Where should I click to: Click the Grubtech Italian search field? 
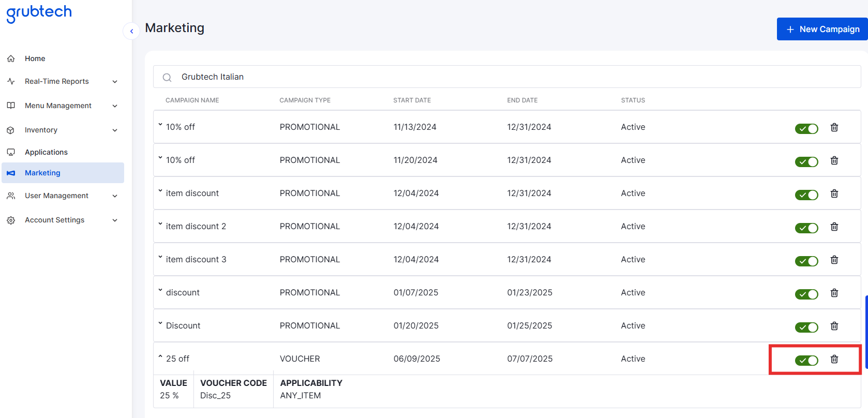click(x=507, y=77)
